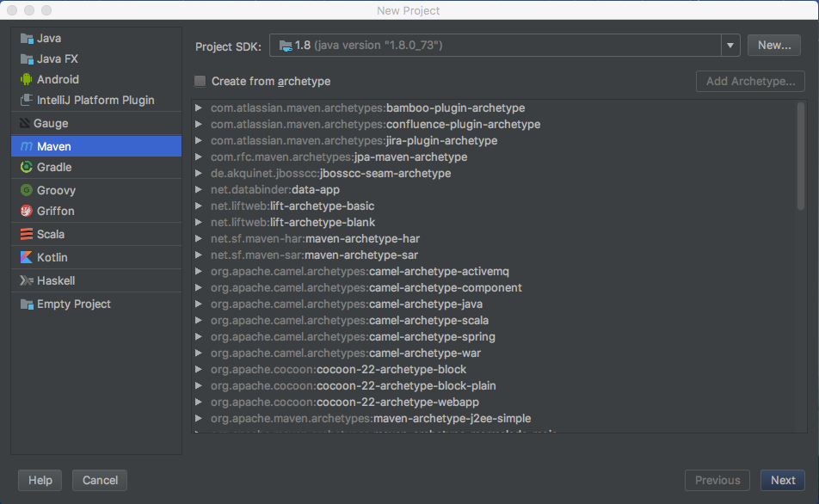Enable the Create from archetype checkbox

click(x=200, y=81)
